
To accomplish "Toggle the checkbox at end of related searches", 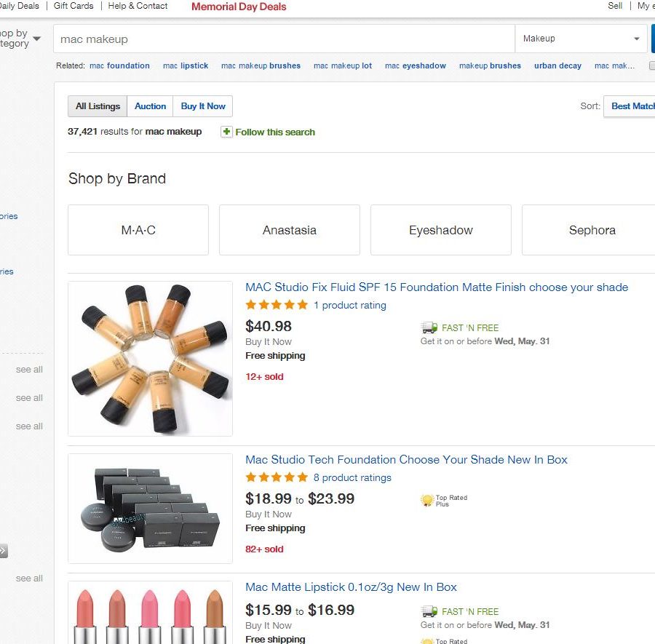I will 652,65.
